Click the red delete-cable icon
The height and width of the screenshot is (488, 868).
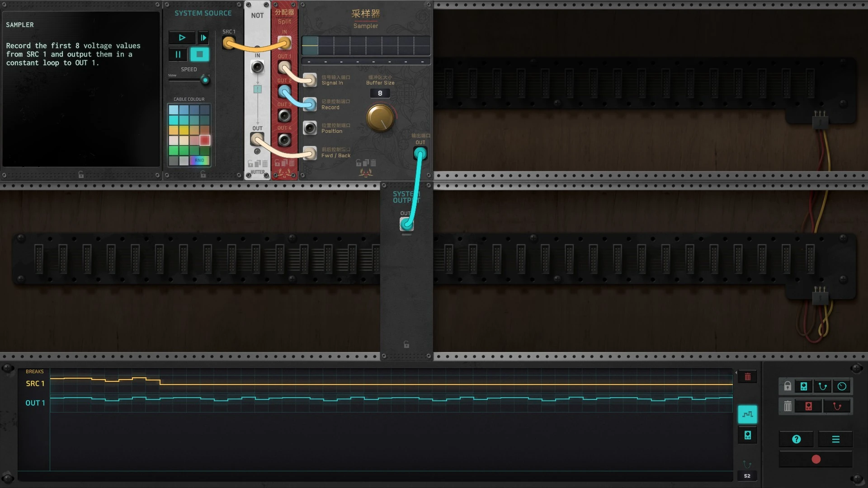[x=837, y=406]
